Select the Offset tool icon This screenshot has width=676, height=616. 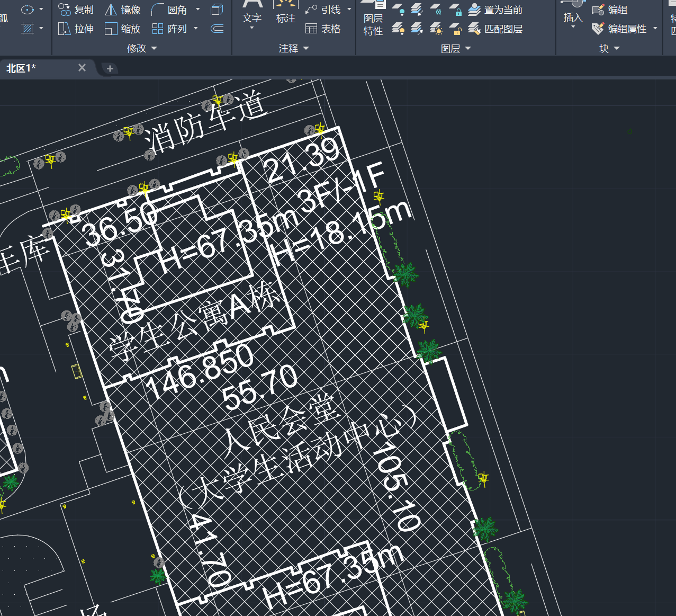click(217, 29)
